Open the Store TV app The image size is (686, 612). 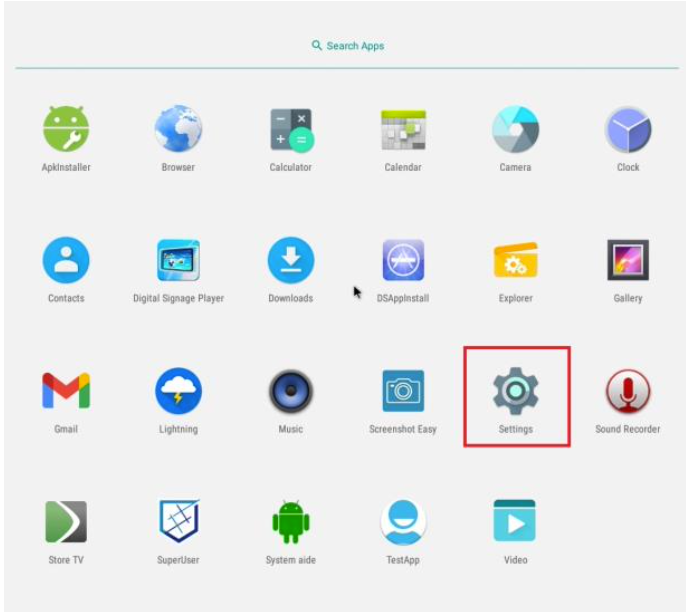66,521
